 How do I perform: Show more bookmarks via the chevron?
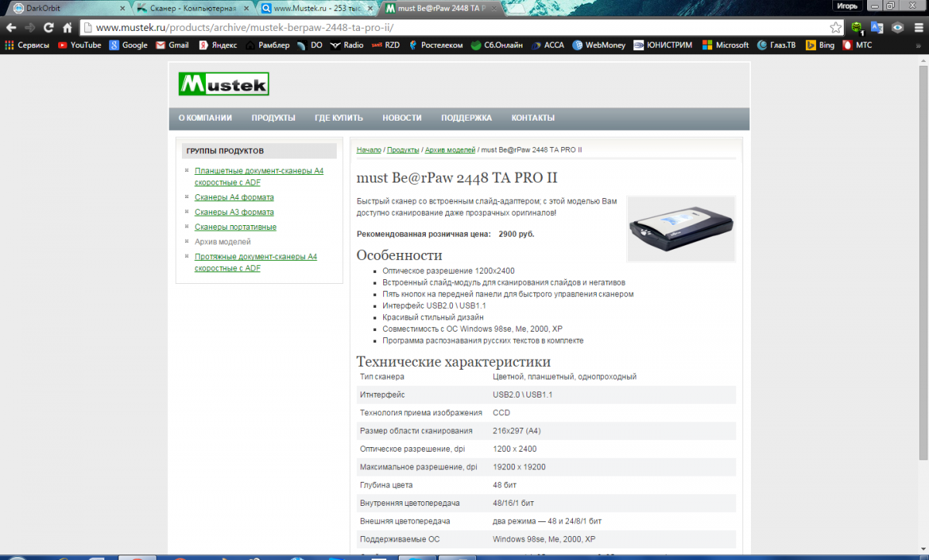tap(920, 45)
